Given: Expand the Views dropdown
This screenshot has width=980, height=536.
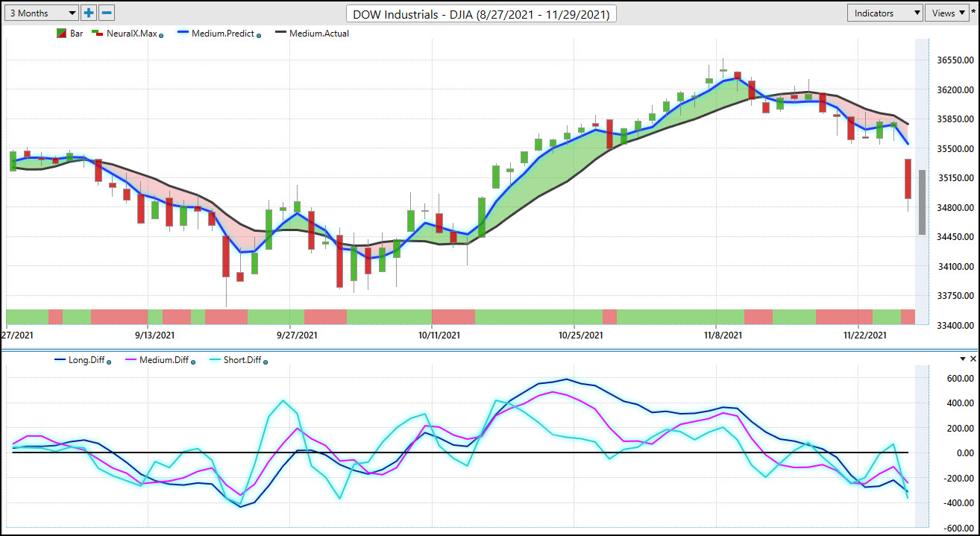Looking at the screenshot, I should [946, 13].
